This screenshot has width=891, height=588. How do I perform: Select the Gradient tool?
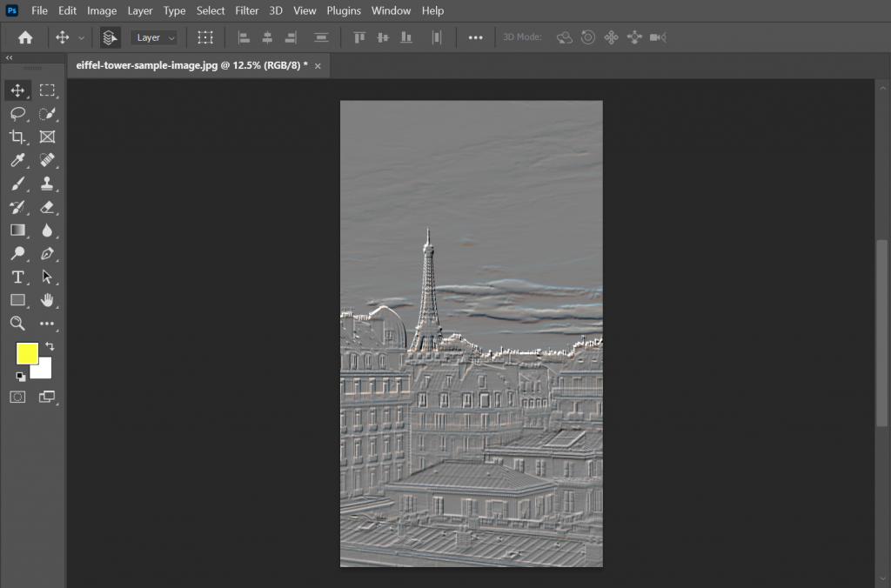pos(17,230)
